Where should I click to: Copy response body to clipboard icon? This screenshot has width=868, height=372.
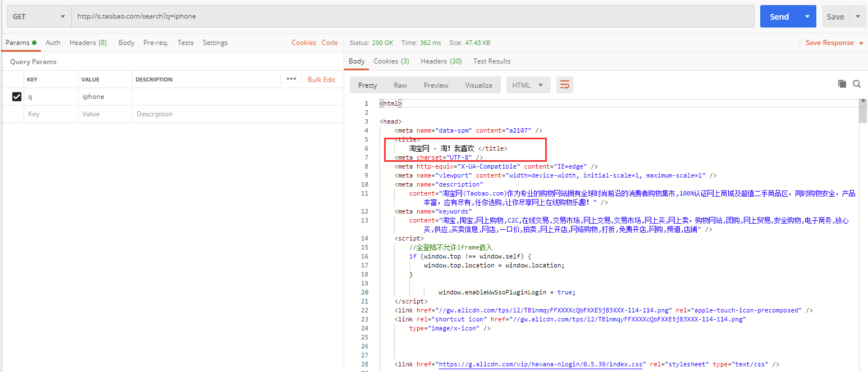(x=842, y=84)
